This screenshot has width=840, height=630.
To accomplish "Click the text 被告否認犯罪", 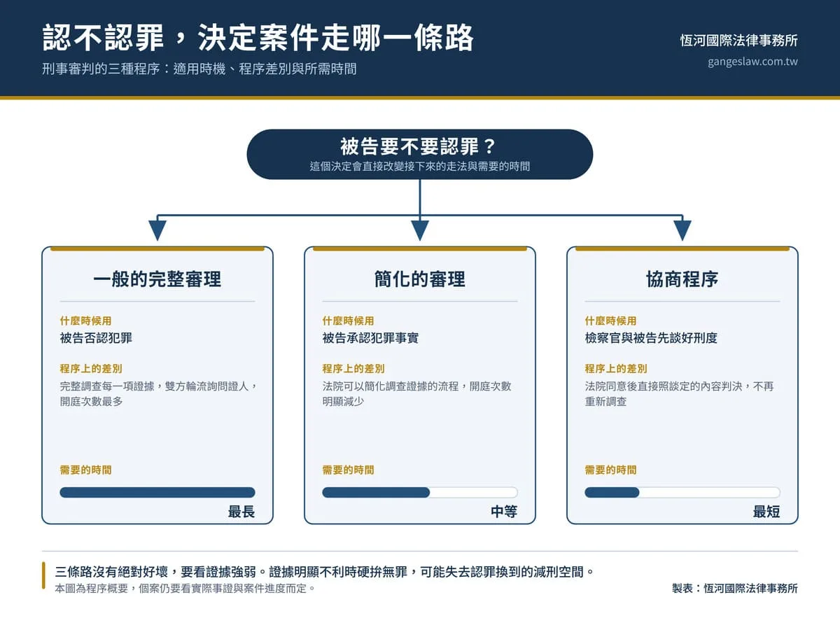I will (96, 338).
